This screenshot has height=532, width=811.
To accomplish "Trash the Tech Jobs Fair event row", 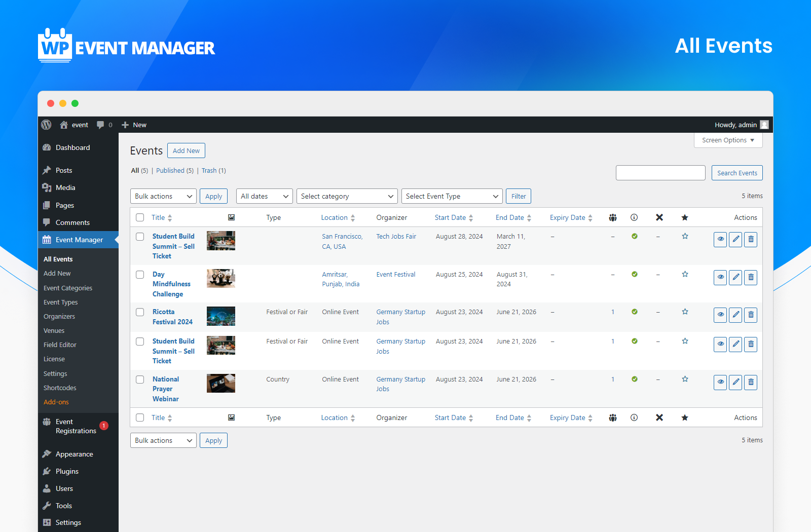I will pos(751,239).
